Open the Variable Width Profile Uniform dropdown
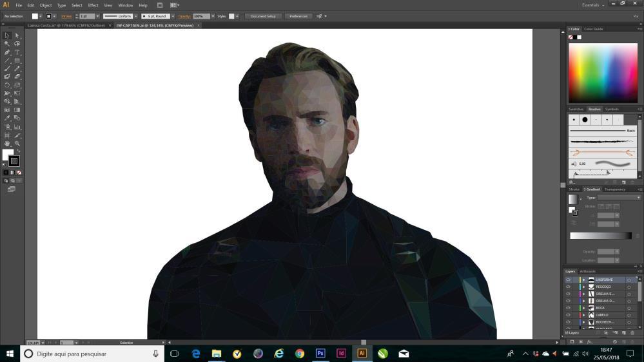Screen dimensions: 644x362 click(x=135, y=16)
